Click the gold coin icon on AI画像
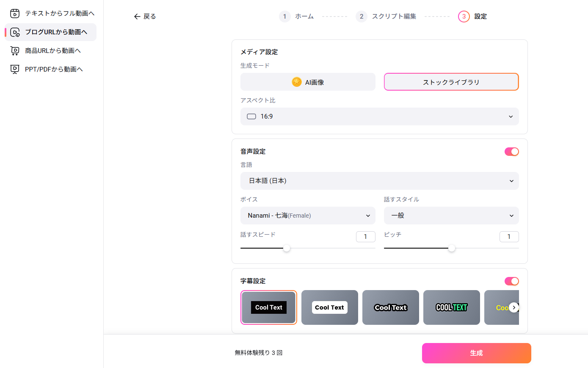 (297, 82)
